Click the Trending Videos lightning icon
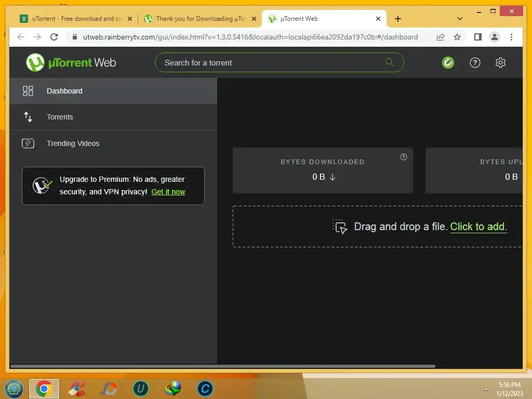This screenshot has width=532, height=399. coord(28,143)
